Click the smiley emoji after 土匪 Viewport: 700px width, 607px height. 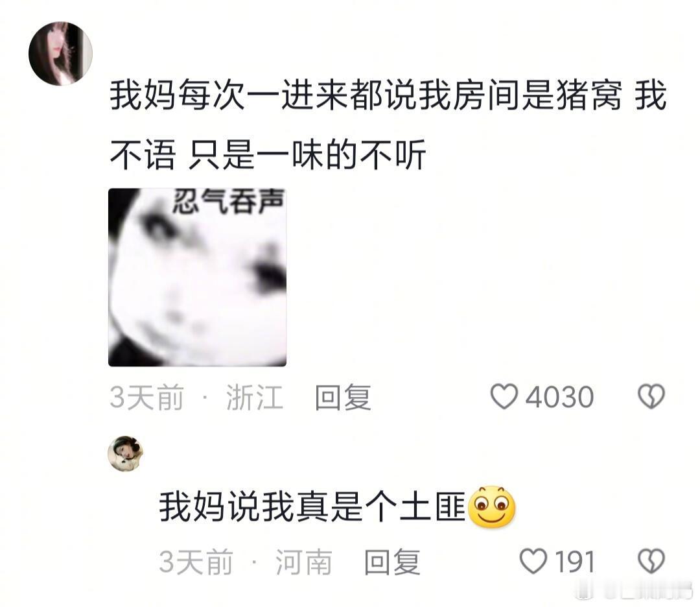(x=491, y=506)
